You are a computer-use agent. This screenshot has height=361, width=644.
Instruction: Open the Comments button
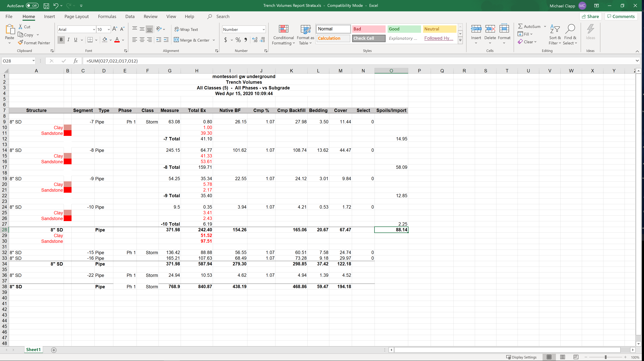point(621,17)
